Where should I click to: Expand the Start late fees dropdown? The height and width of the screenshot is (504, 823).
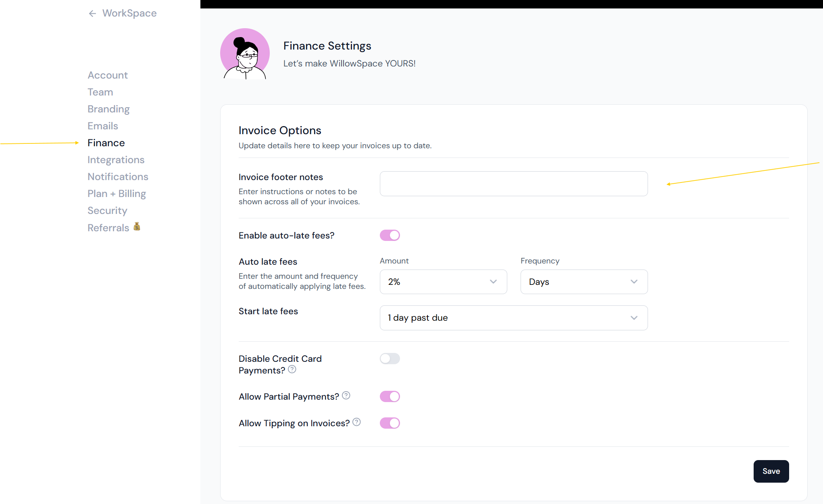514,318
